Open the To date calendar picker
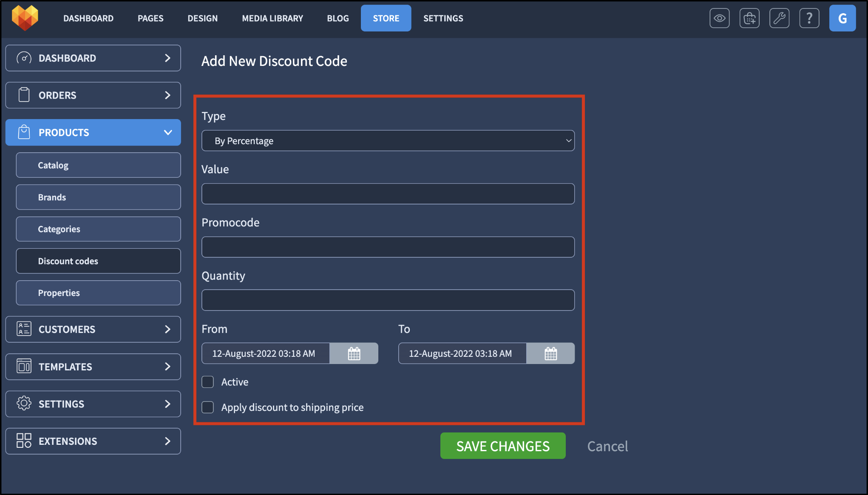 550,353
